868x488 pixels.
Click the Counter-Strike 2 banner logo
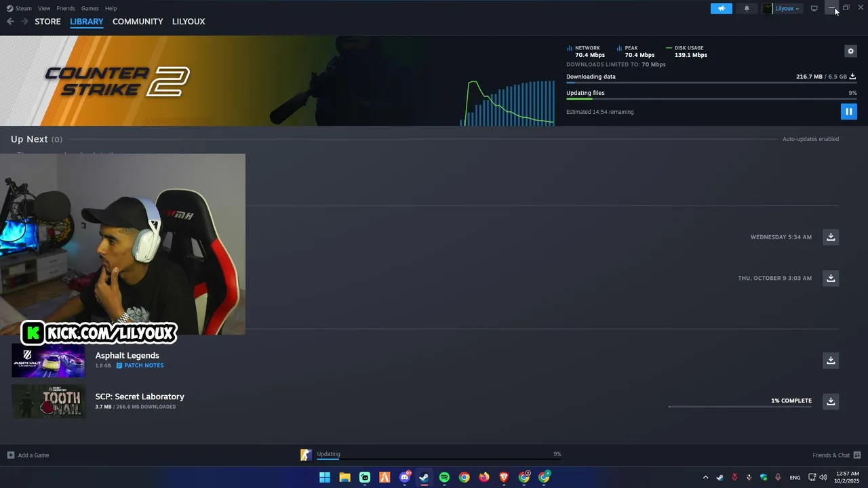tap(117, 81)
